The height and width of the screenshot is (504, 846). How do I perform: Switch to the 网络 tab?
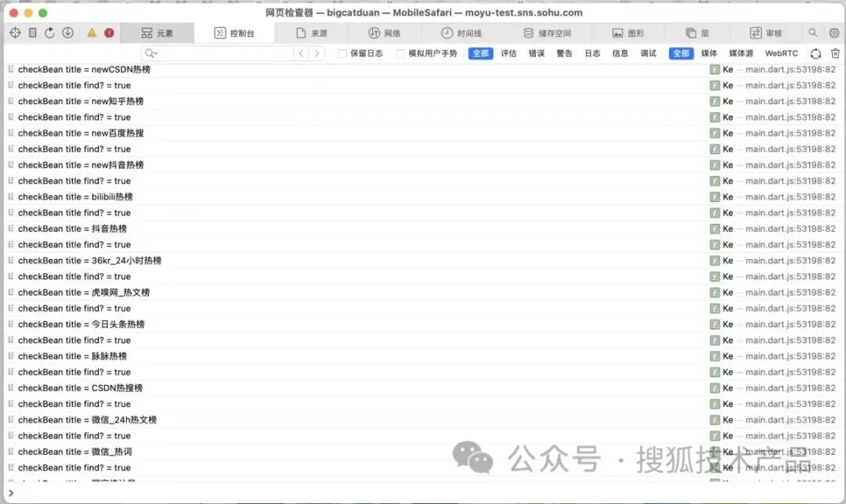[384, 33]
